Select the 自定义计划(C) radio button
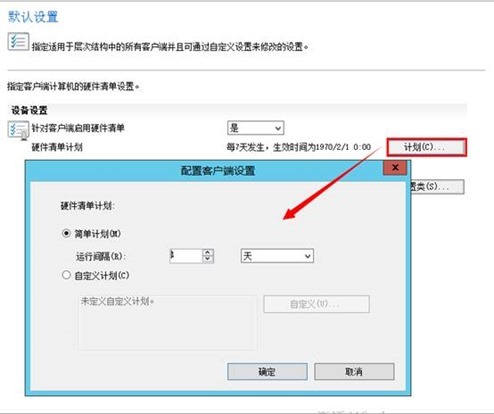The width and height of the screenshot is (494, 414). tap(66, 275)
